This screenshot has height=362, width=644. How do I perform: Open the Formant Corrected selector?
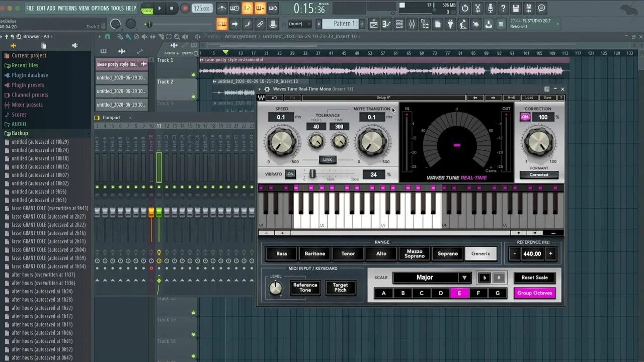(x=538, y=174)
